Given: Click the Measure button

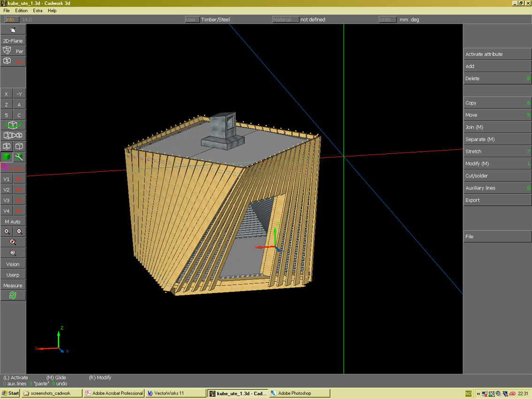Looking at the screenshot, I should [x=13, y=285].
